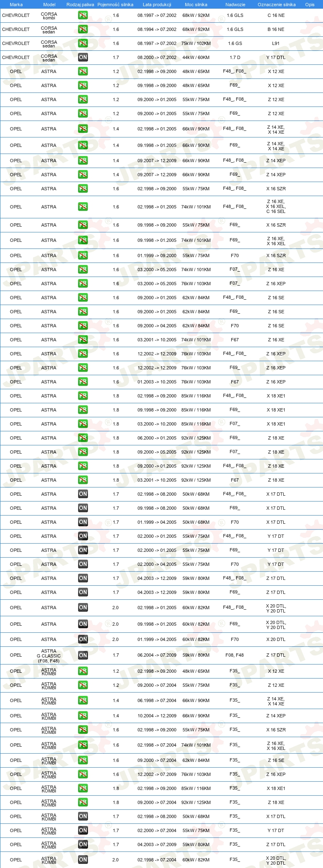This screenshot has height=868, width=323.
Task: Click the date cell 08.2000 -> 07.2002
Action: (x=157, y=57)
